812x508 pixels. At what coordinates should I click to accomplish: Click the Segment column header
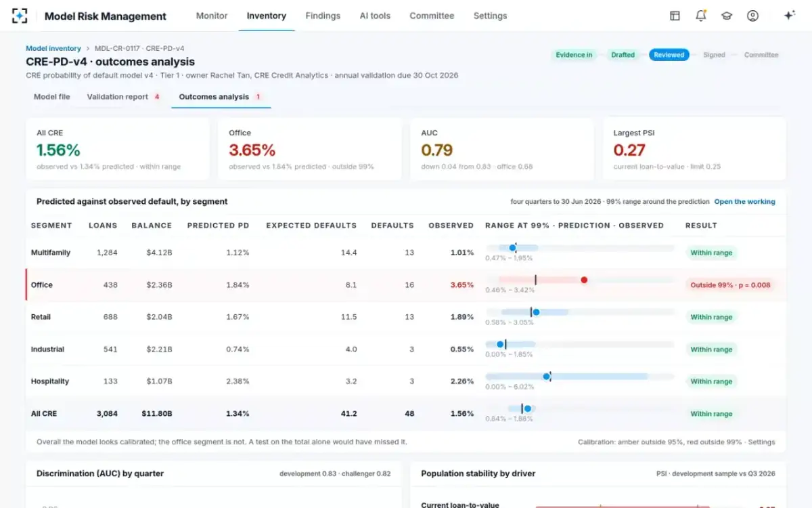point(51,226)
